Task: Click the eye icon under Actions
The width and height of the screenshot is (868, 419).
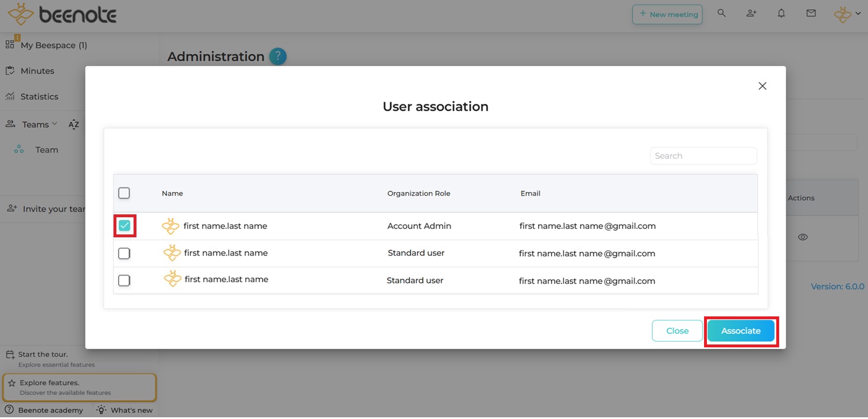Action: [803, 237]
